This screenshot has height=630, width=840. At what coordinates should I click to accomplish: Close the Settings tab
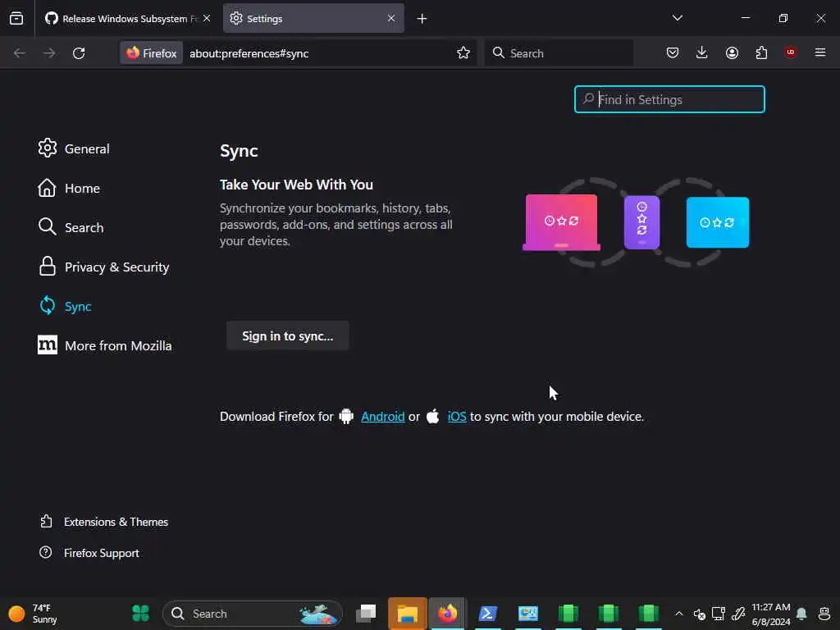391,18
